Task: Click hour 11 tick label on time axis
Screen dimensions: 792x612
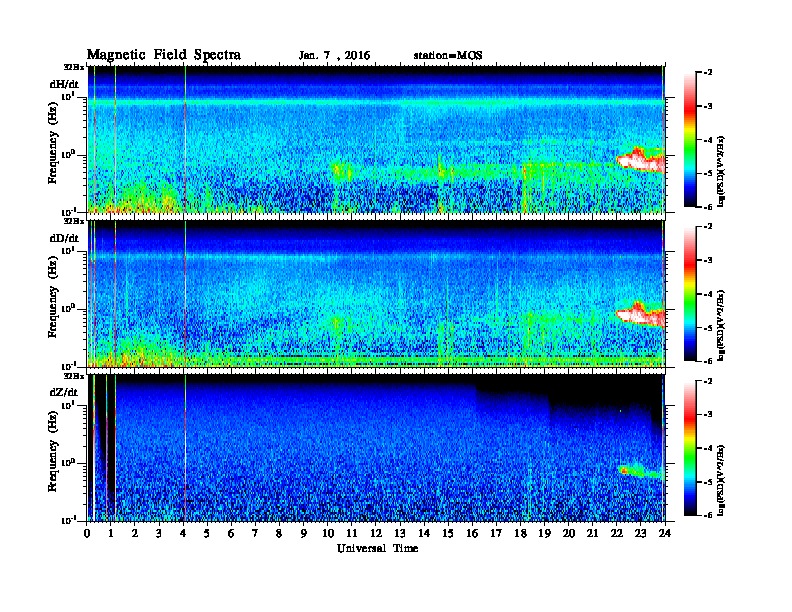Action: point(352,533)
